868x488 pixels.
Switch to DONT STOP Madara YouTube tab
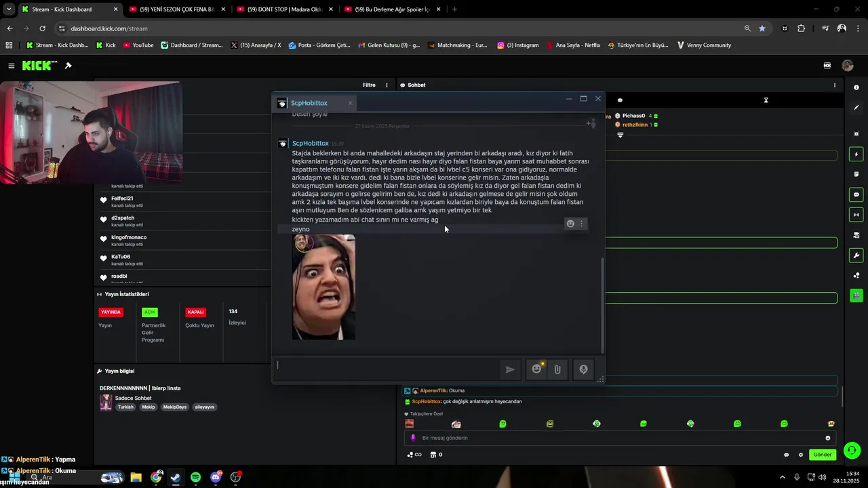pos(285,9)
